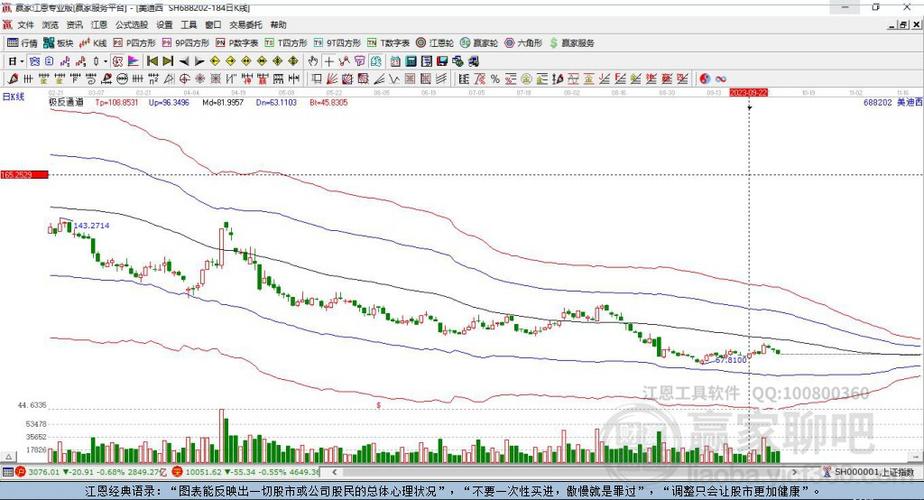Select the percent (%) retracement tool
Viewport: 924px width, 500px height.
click(495, 78)
